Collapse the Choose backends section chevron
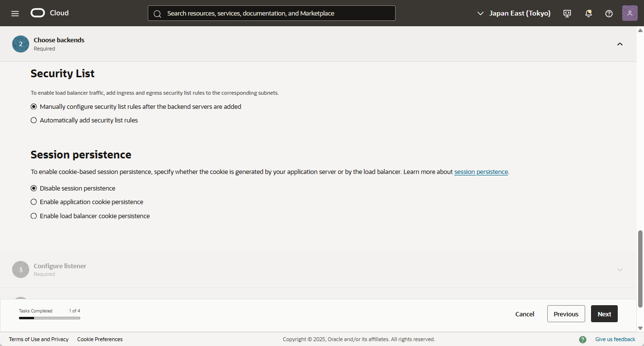The height and width of the screenshot is (346, 644). 620,44
